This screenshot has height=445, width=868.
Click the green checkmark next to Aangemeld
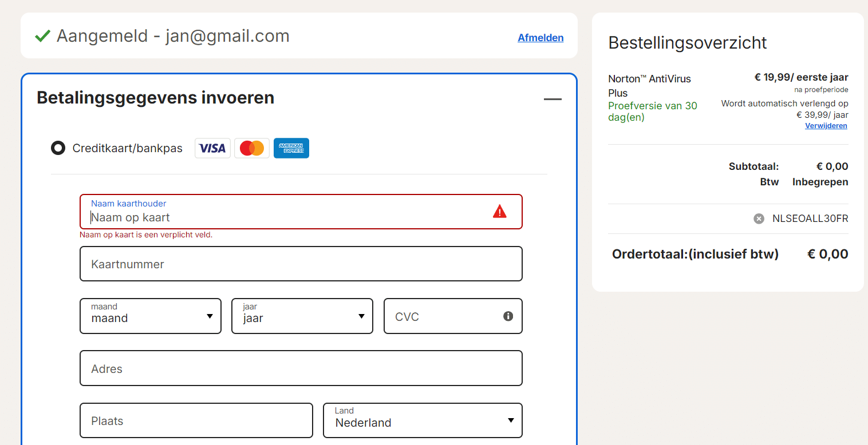pyautogui.click(x=42, y=36)
